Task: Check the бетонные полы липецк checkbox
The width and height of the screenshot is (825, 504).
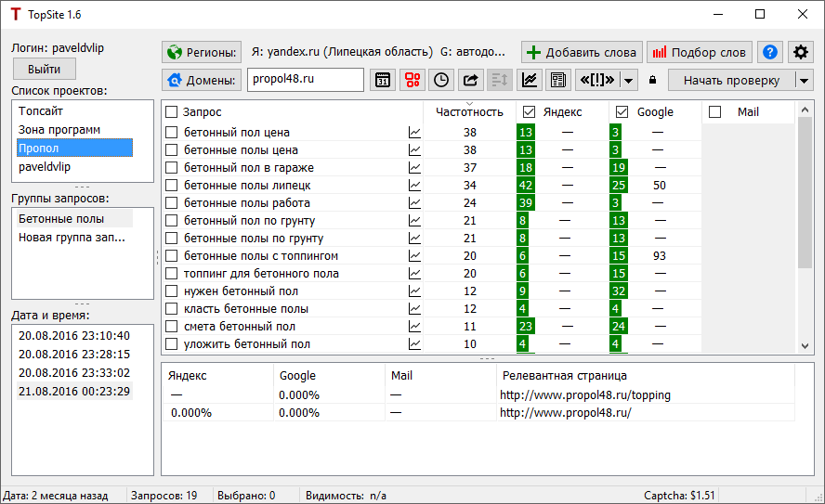Action: tap(171, 186)
